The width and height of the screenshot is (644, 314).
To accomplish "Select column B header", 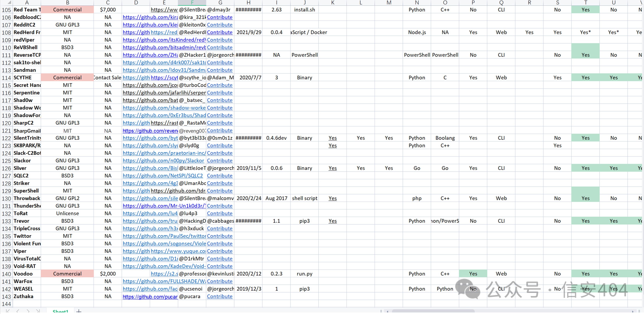I will 68,3.
